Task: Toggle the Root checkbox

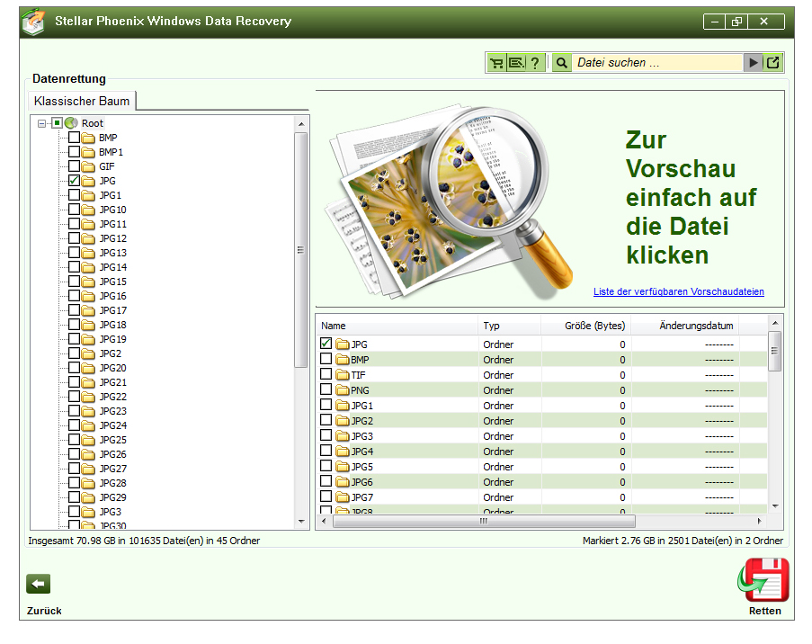Action: point(57,123)
